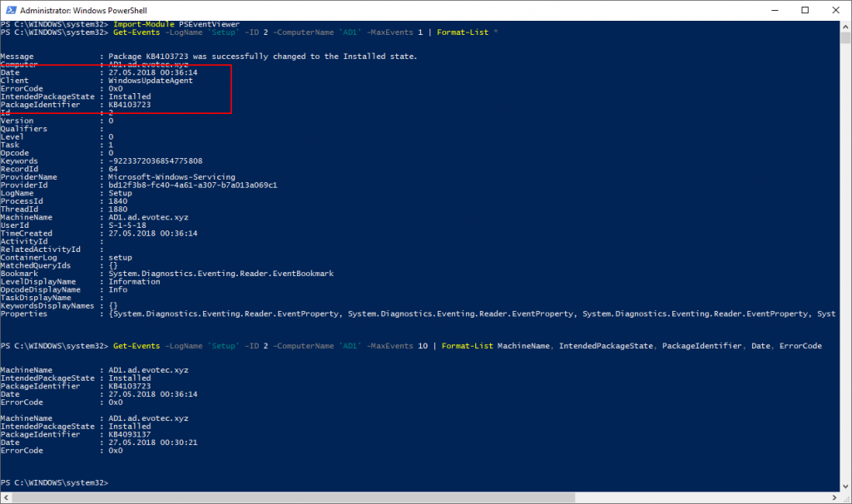Click the minimize button of the PowerShell window
This screenshot has width=852, height=504.
(x=775, y=9)
